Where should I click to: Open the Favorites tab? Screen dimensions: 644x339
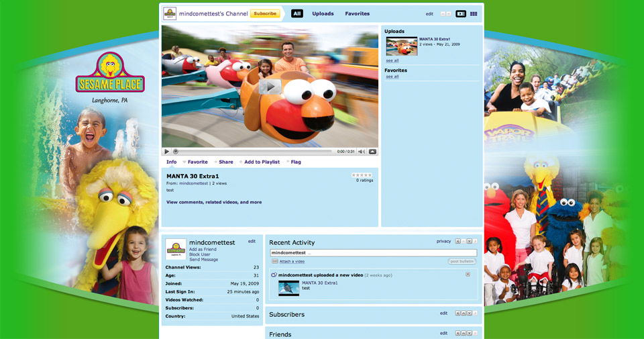pyautogui.click(x=358, y=13)
